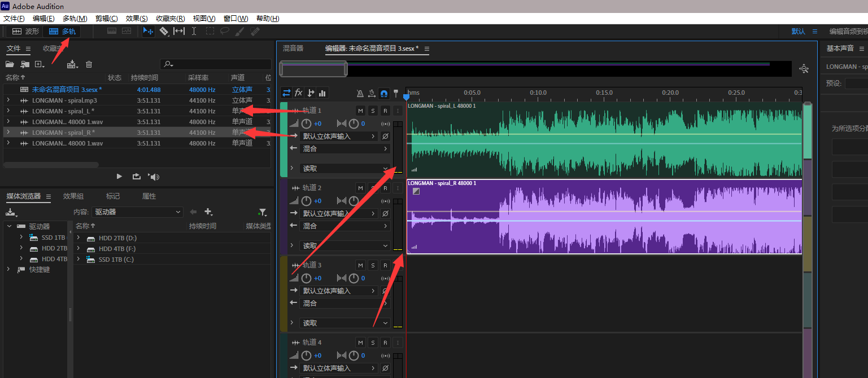Switch to 多轨 view
The height and width of the screenshot is (378, 868).
tap(62, 32)
